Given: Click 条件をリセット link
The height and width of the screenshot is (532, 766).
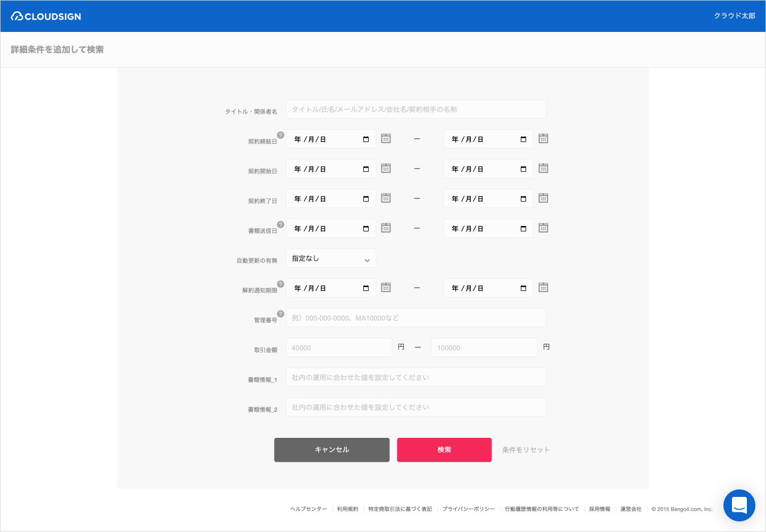Looking at the screenshot, I should (526, 450).
